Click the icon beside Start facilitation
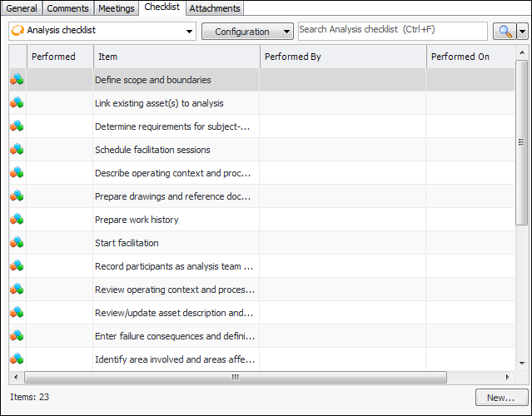 (x=17, y=243)
